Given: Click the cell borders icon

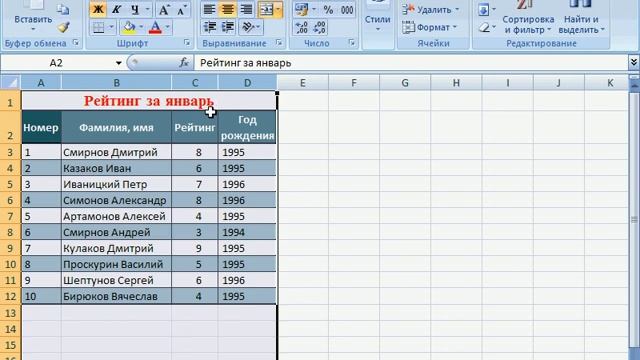Looking at the screenshot, I should tap(98, 27).
